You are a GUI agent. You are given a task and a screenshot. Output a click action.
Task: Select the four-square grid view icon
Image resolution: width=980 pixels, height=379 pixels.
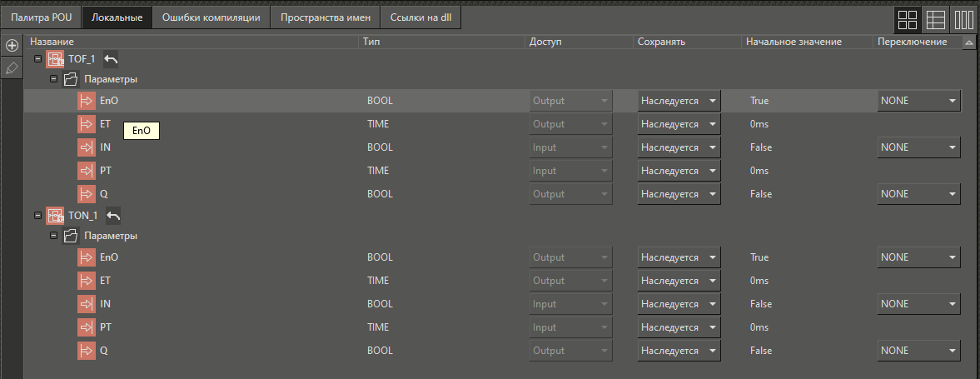pyautogui.click(x=908, y=19)
